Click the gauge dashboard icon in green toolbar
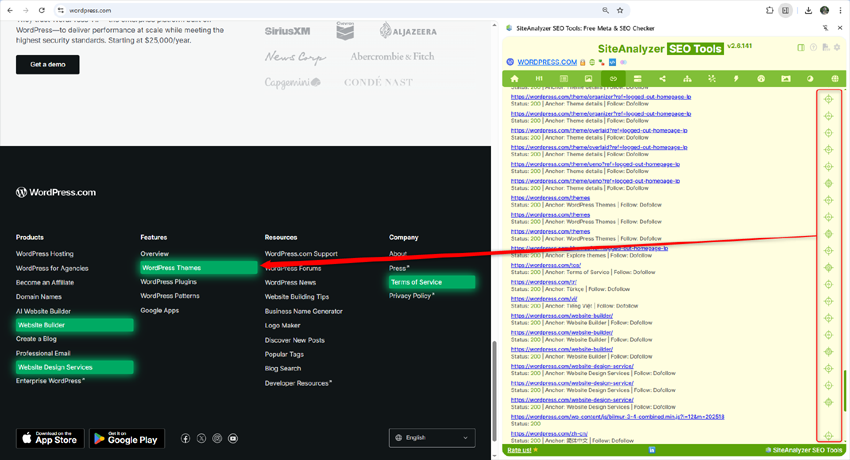 (761, 79)
